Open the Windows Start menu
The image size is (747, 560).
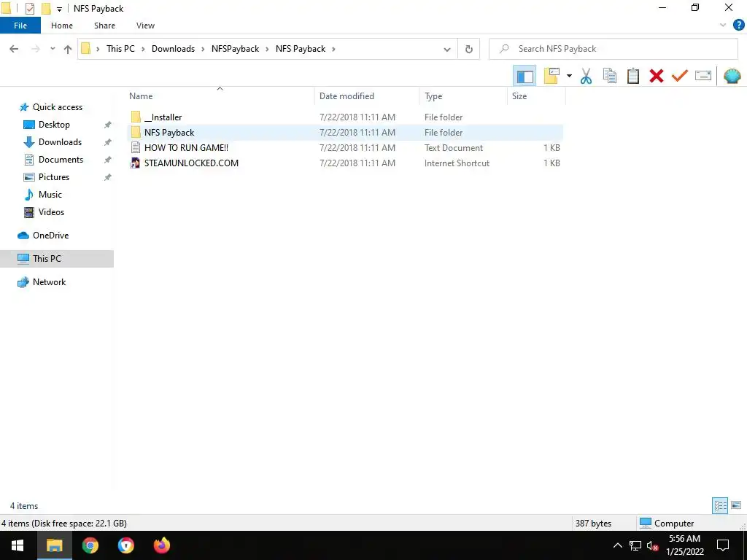(x=18, y=545)
